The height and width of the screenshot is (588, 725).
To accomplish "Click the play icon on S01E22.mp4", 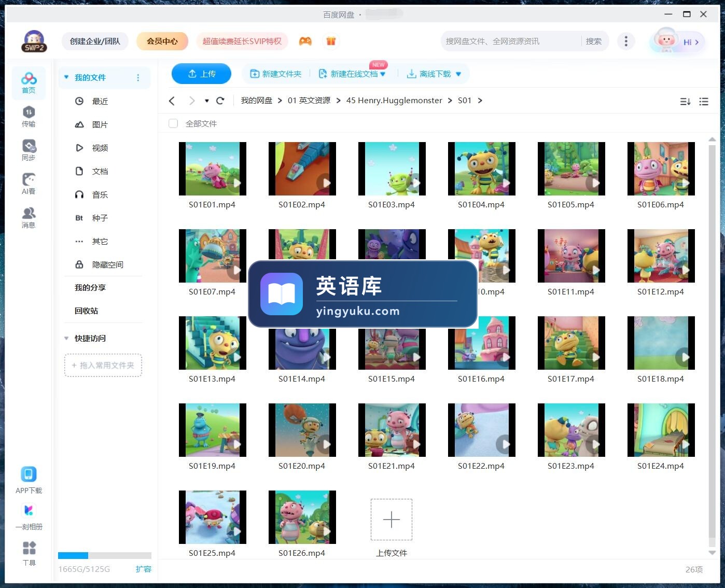I will (x=505, y=444).
